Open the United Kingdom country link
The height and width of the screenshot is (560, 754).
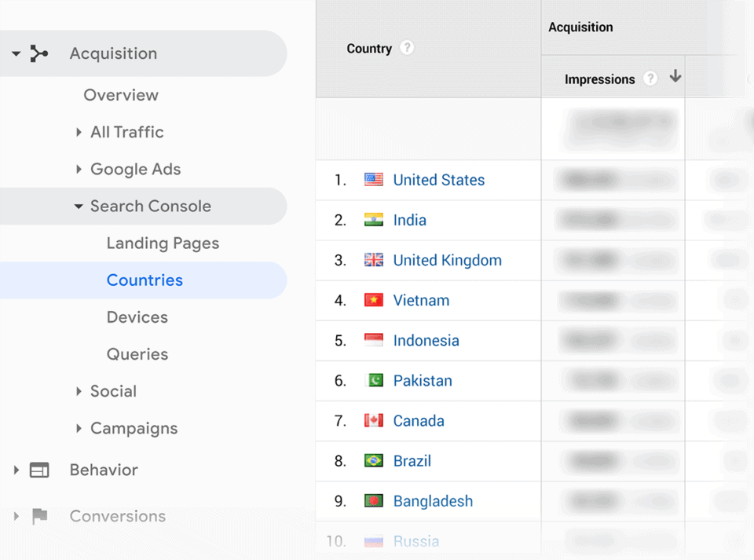pyautogui.click(x=447, y=260)
